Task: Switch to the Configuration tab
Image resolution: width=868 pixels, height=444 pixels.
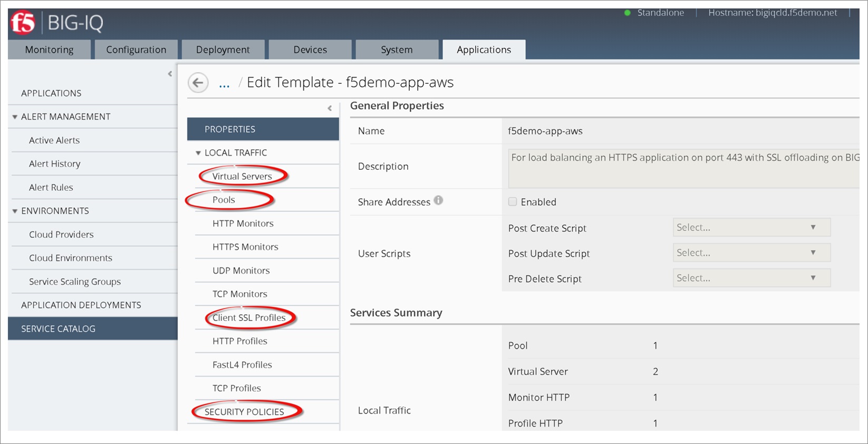Action: coord(136,50)
